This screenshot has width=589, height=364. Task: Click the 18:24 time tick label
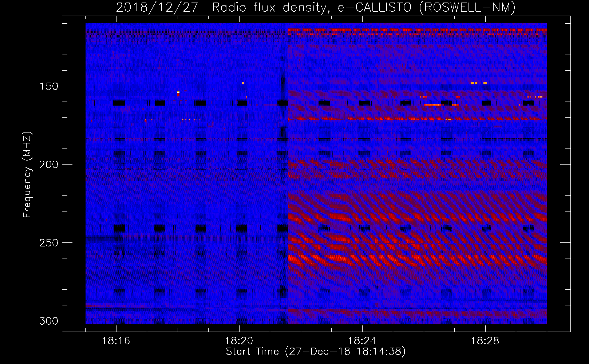point(362,341)
